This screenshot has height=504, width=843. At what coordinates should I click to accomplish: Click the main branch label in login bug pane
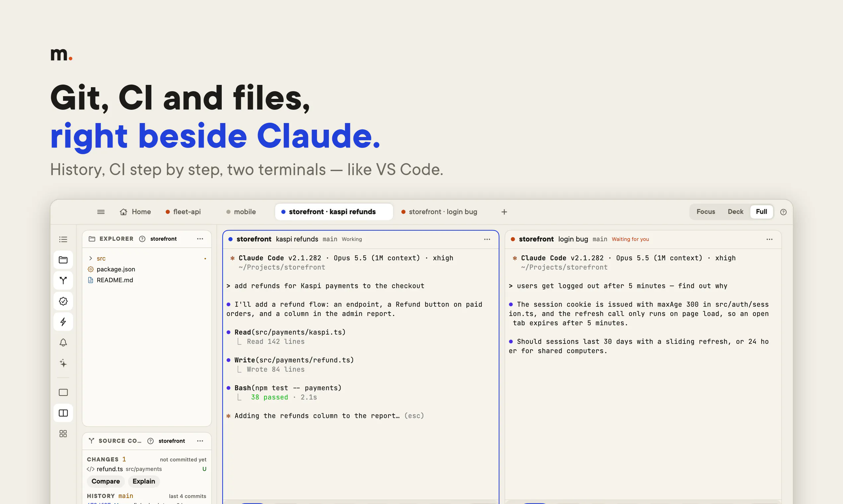600,239
